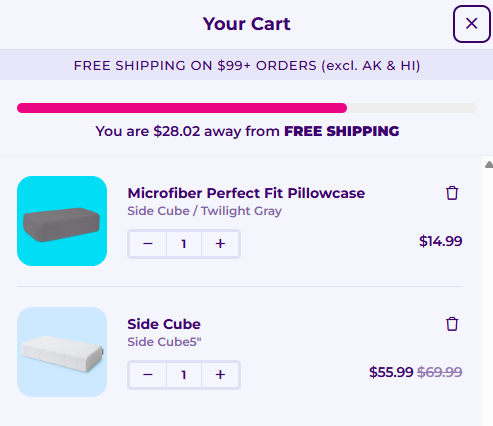Decrease Side Cube quantity with minus

coord(148,375)
